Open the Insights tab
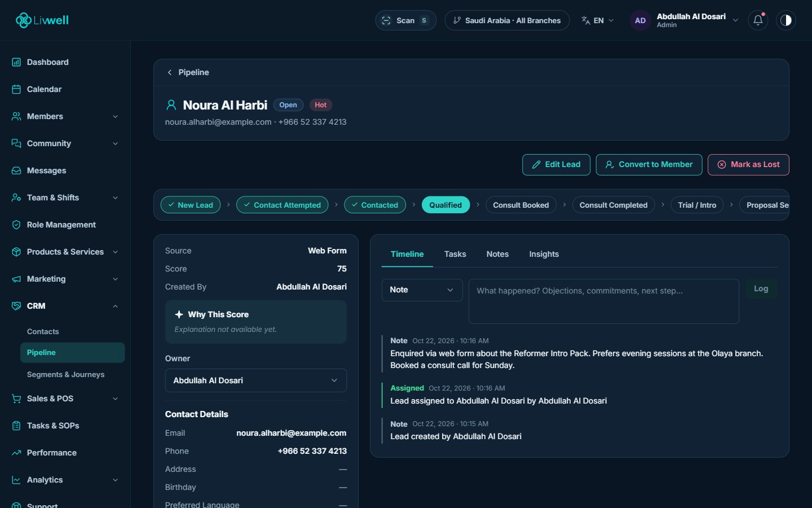This screenshot has width=812, height=508. (544, 254)
